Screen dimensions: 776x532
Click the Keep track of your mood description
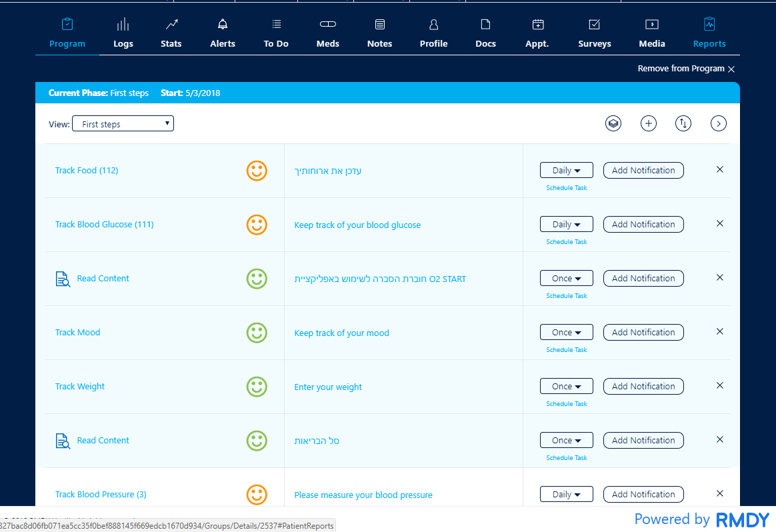(341, 333)
